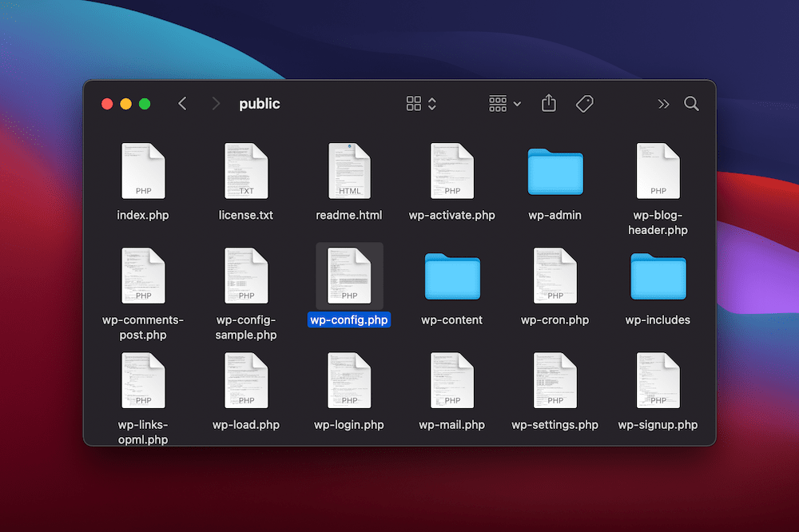Click the license.txt label text
The width and height of the screenshot is (799, 532).
point(246,215)
